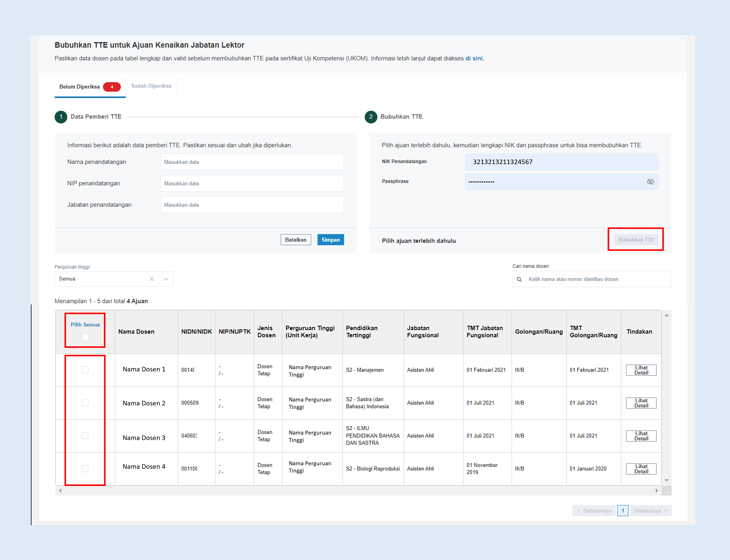Toggle passphrase visibility eye icon
This screenshot has height=560, width=730.
pos(650,182)
